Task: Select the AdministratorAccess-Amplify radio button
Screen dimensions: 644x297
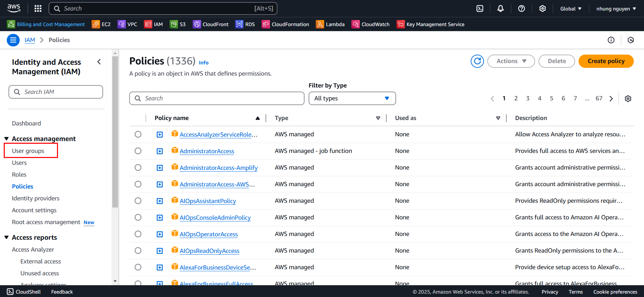Action: click(138, 167)
